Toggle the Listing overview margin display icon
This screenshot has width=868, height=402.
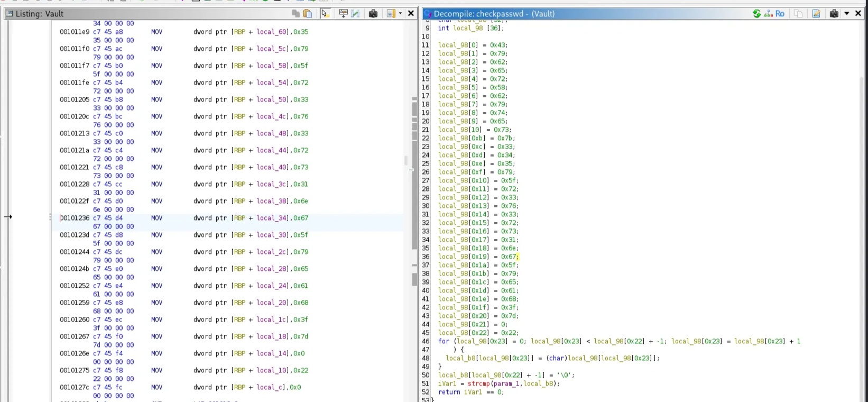(391, 14)
